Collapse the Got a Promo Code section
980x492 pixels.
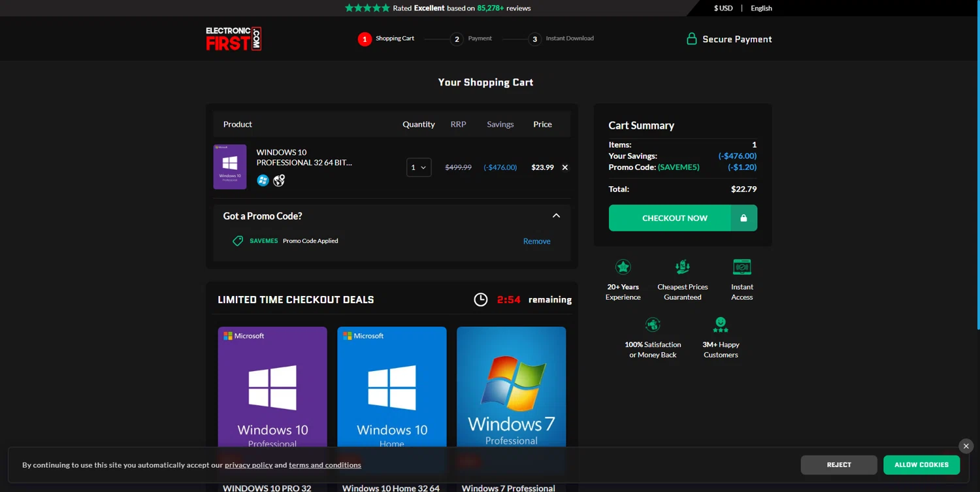[x=556, y=216]
